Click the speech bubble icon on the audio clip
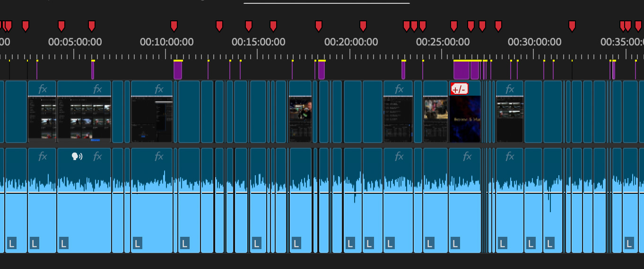This screenshot has width=644, height=269. pos(77,156)
